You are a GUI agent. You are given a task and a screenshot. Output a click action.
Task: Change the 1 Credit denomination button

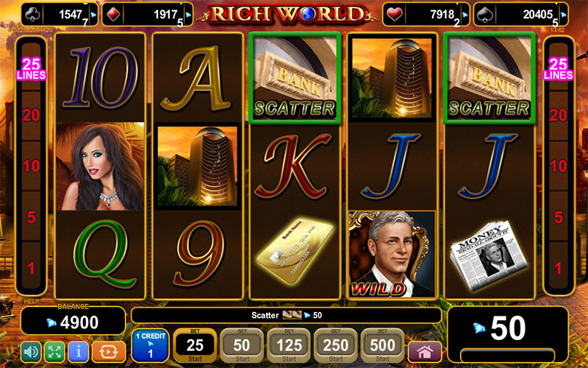[x=150, y=345]
